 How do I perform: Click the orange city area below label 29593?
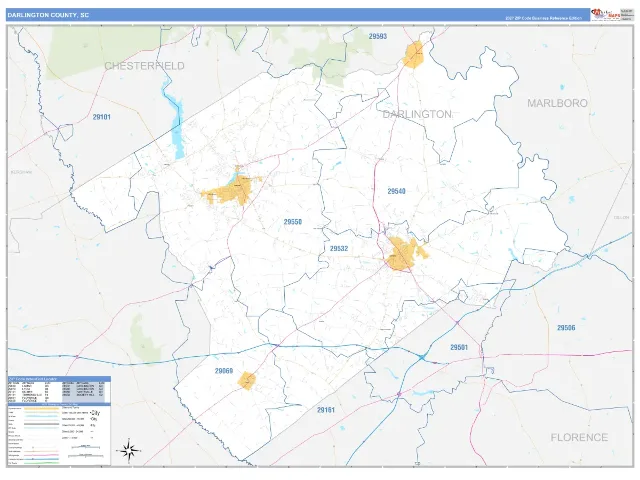pyautogui.click(x=413, y=55)
